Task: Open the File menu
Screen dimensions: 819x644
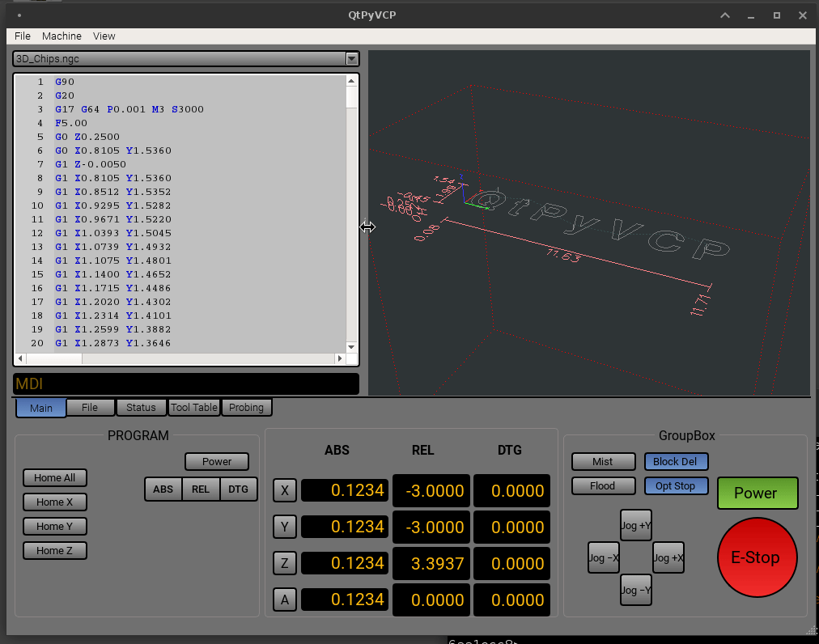Action: click(x=23, y=36)
